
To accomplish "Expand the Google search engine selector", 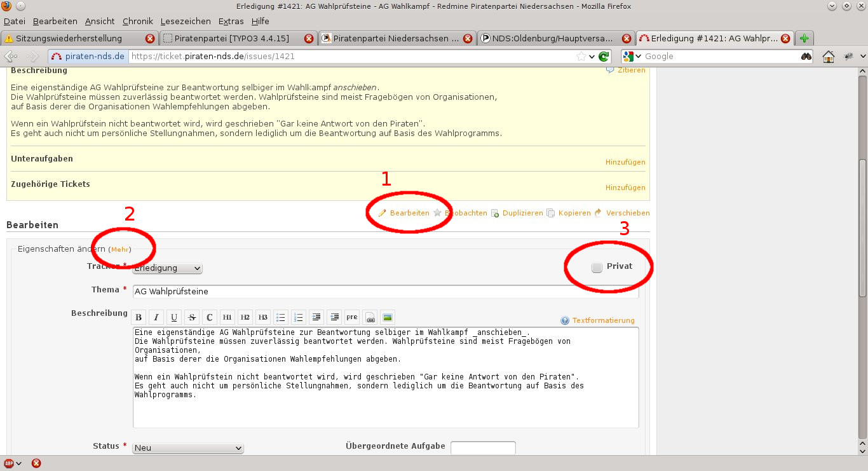I will coord(632,57).
